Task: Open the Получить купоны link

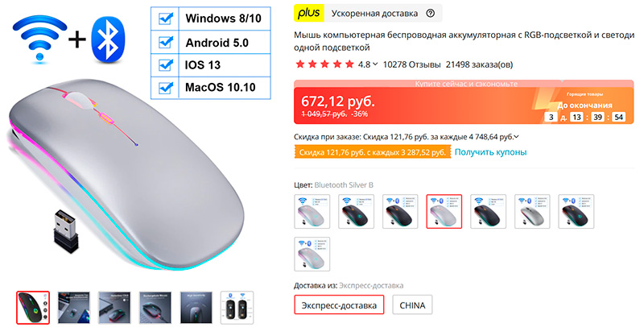Action: [x=490, y=152]
